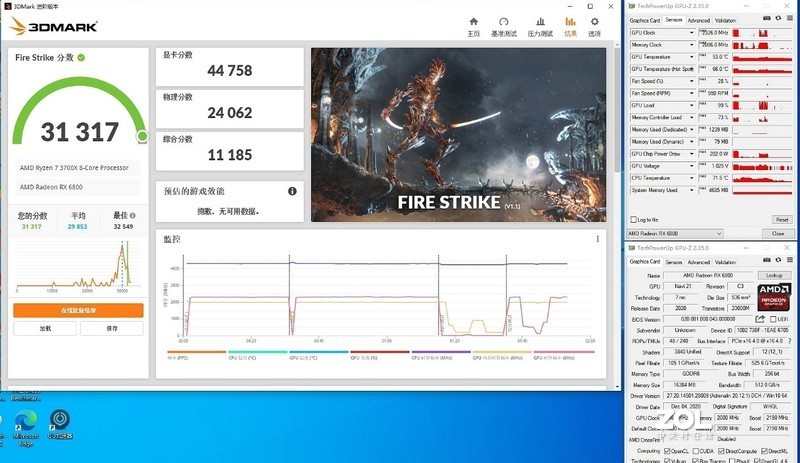Open the Fan Speed (RPM) sensor dropdown
This screenshot has width=800, height=463.
tap(691, 93)
